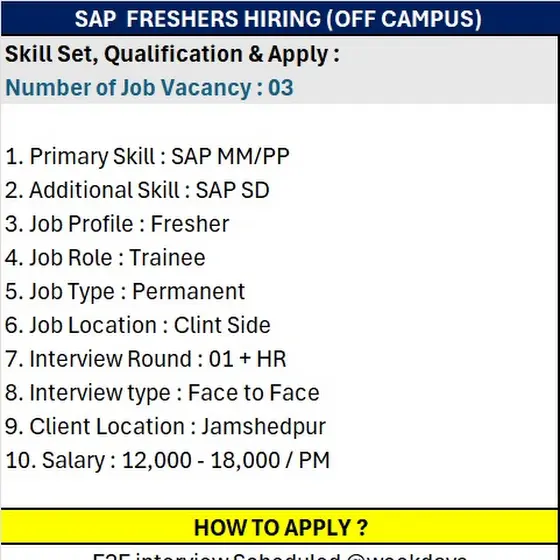Click the SAP SD skill text
The height and width of the screenshot is (560, 560).
click(232, 190)
